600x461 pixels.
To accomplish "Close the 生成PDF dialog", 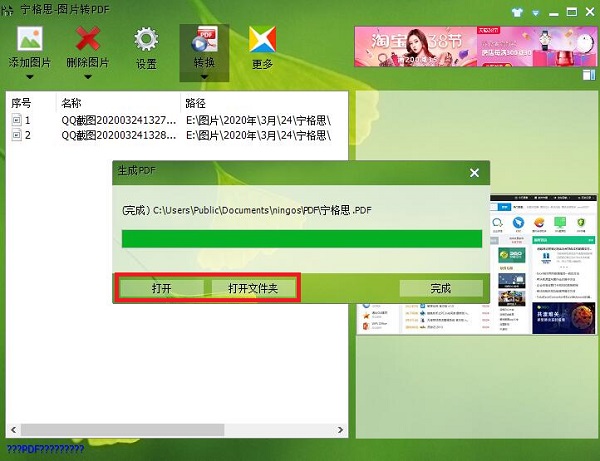I will coord(475,173).
